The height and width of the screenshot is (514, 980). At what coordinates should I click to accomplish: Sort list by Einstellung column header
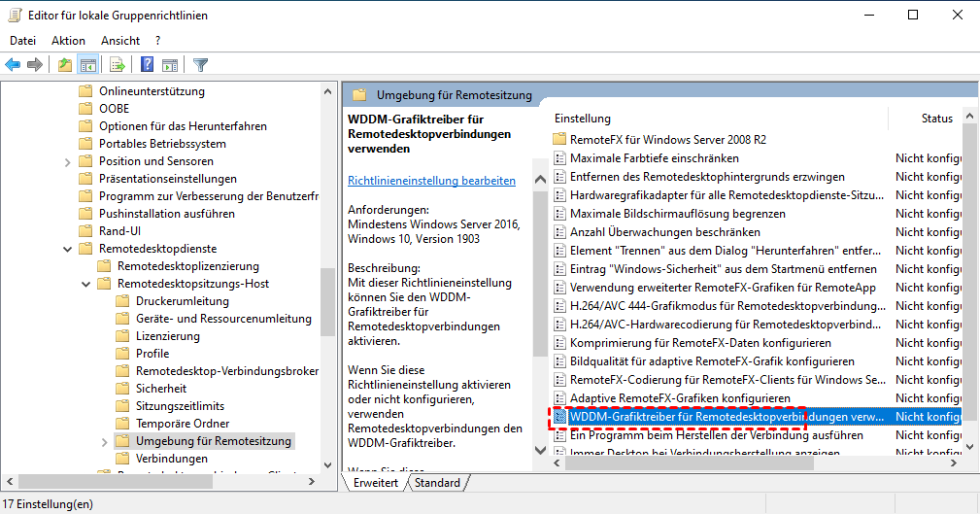click(583, 119)
